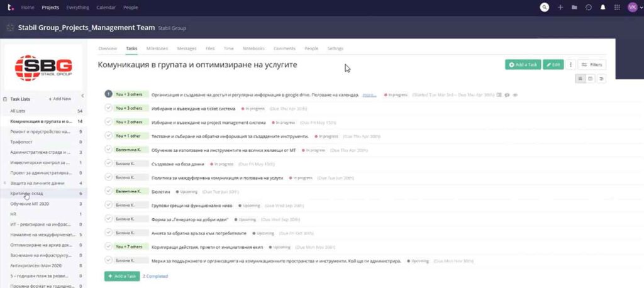The image size is (644, 288).
Task: Mark 'Тестване и събиране на обратна информация' complete
Action: pos(108,136)
